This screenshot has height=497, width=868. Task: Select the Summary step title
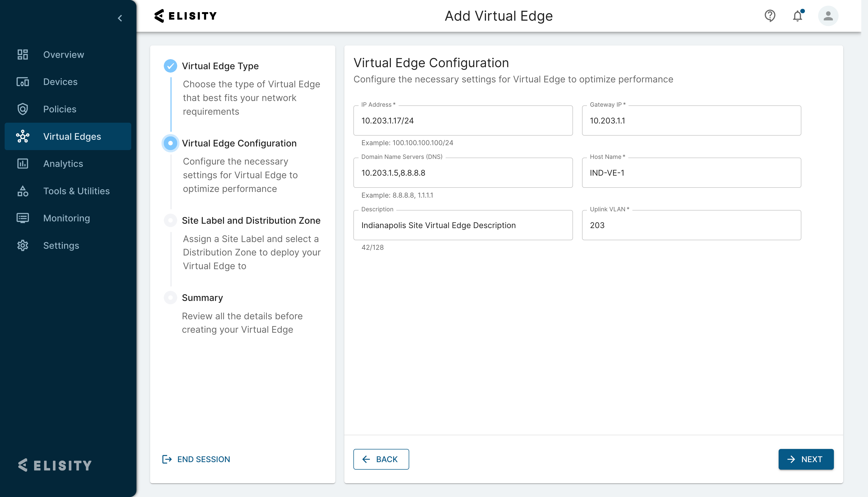click(203, 298)
